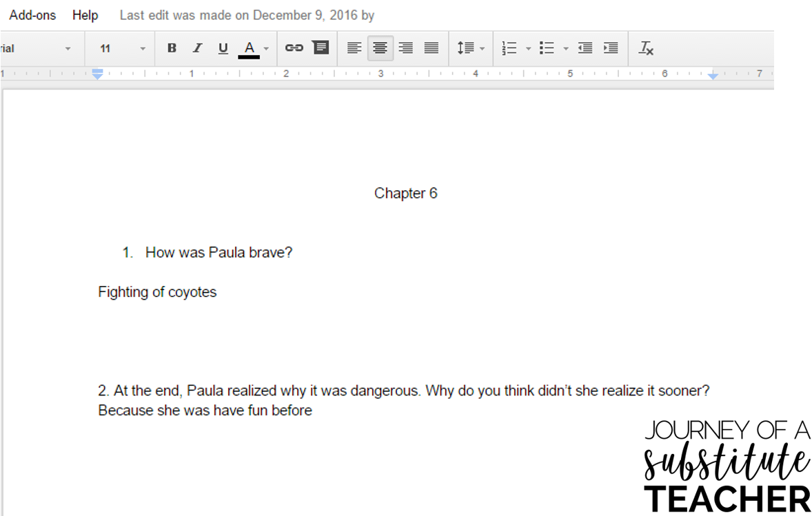The image size is (812, 516).
Task: Open the Add-ons menu
Action: (32, 14)
